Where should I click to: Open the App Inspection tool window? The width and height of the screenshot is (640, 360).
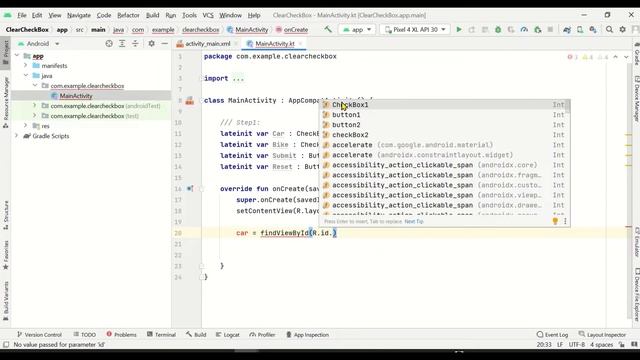pyautogui.click(x=307, y=335)
